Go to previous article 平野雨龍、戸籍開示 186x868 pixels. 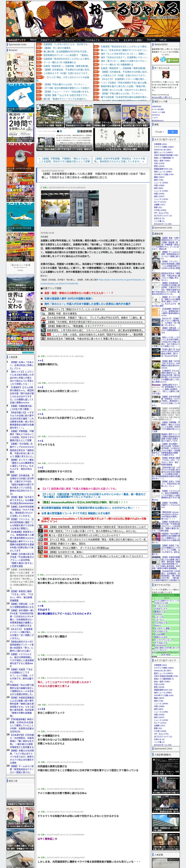click(64, 160)
